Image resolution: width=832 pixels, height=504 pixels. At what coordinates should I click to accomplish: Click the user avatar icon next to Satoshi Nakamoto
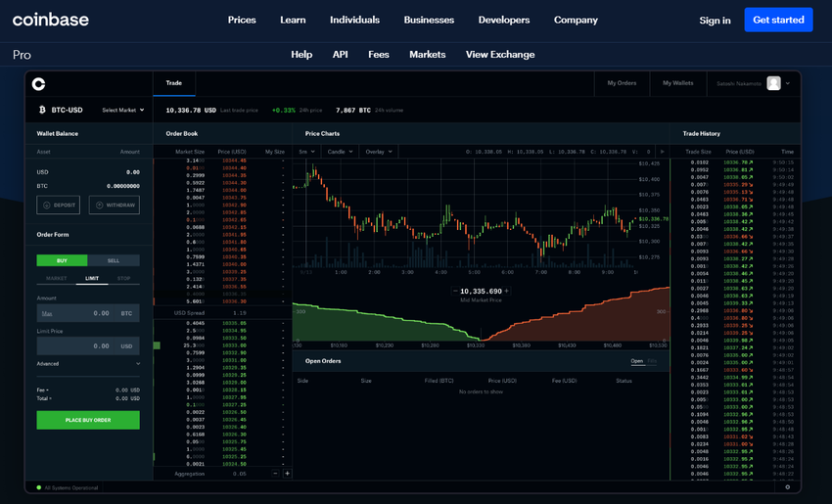click(773, 83)
